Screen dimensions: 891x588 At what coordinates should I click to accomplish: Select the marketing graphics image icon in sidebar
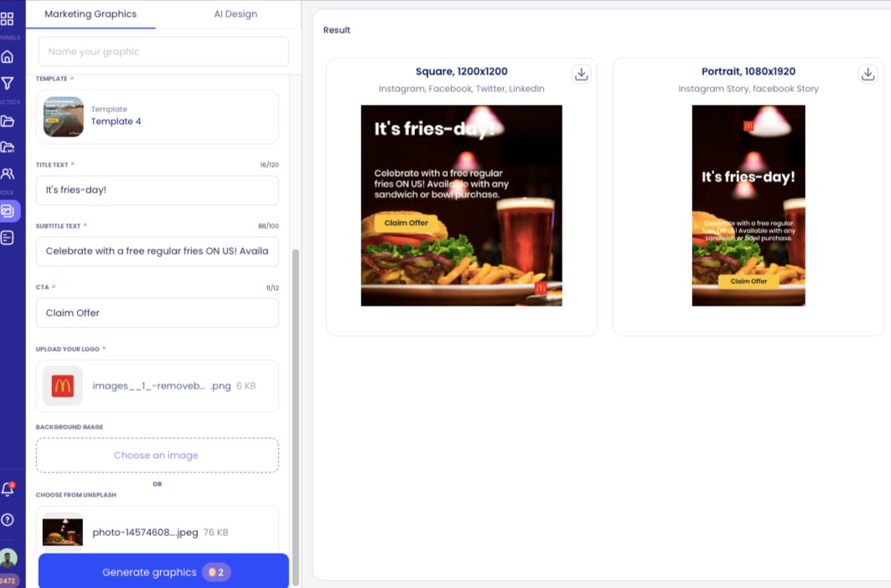coord(8,211)
